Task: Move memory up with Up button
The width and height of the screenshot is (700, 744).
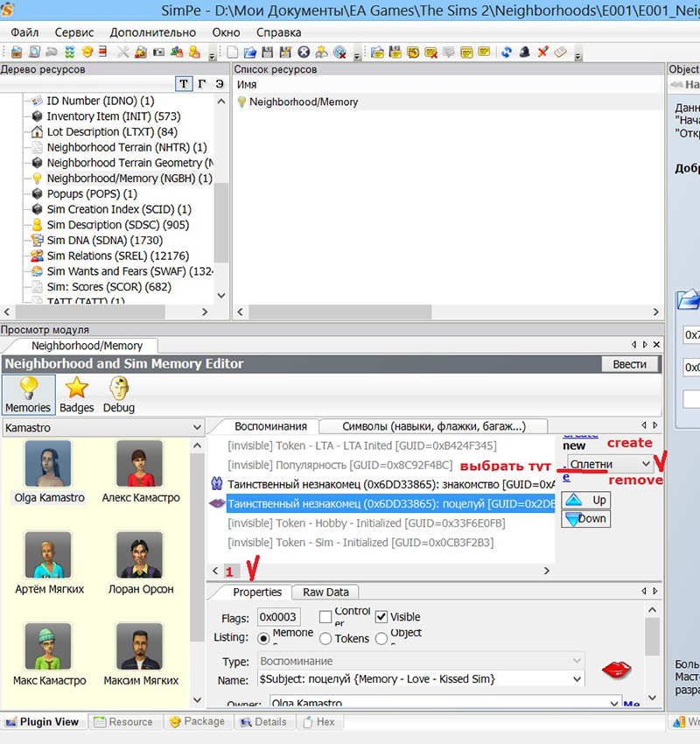Action: pos(586,500)
